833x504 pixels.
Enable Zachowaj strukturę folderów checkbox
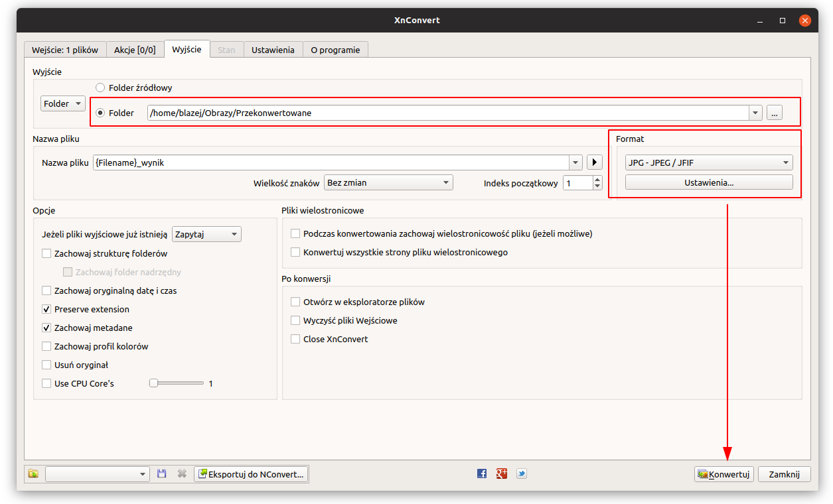(46, 253)
